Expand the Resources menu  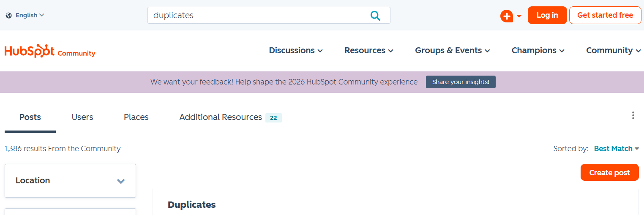(369, 50)
